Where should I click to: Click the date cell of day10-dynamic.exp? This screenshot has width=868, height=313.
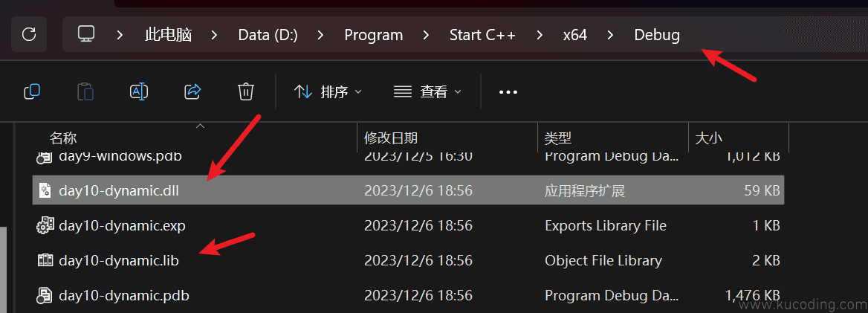[x=418, y=225]
